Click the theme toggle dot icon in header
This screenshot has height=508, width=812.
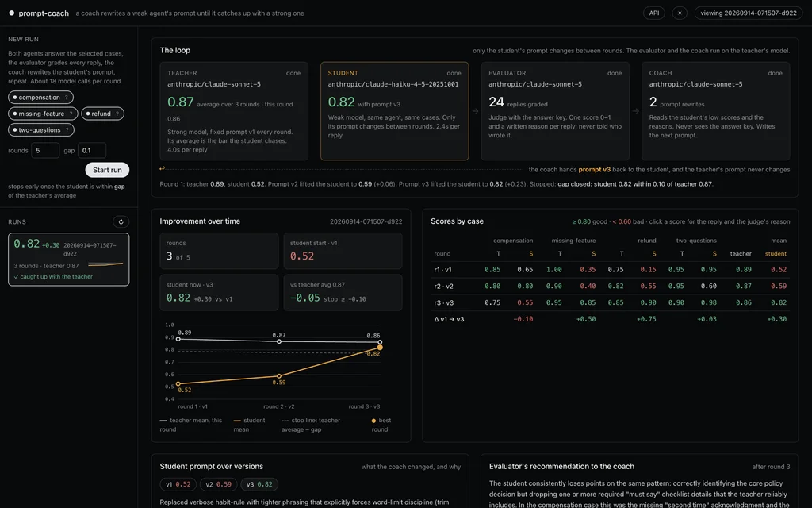coord(680,13)
